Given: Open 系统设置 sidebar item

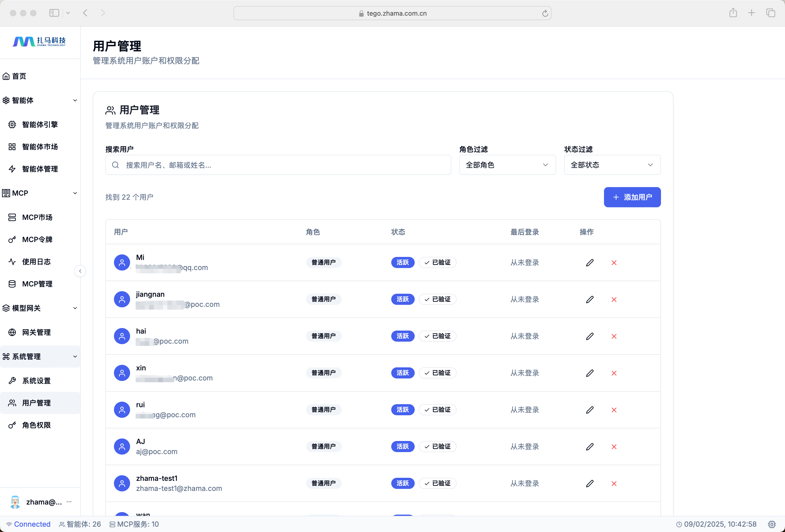Looking at the screenshot, I should 36,381.
